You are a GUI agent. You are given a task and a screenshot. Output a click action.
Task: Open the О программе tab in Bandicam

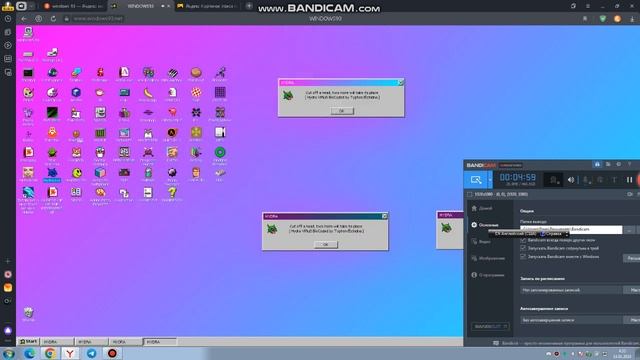[488, 275]
